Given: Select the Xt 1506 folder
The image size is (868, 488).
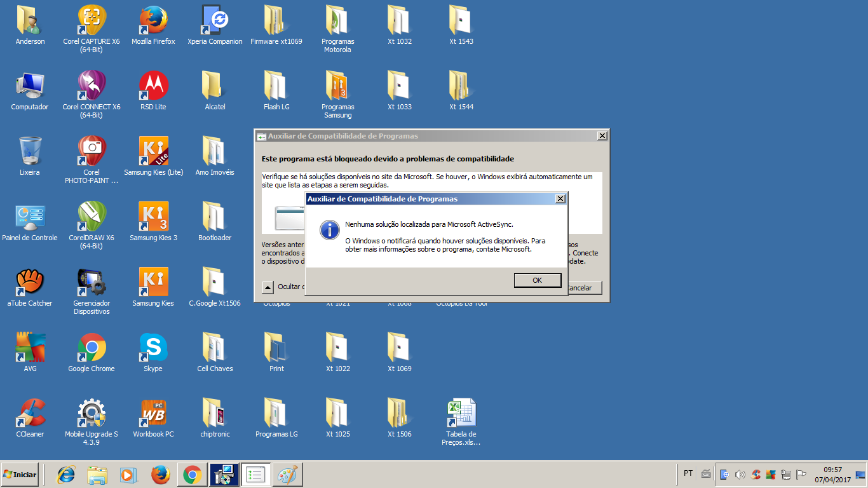Looking at the screenshot, I should pyautogui.click(x=400, y=418).
